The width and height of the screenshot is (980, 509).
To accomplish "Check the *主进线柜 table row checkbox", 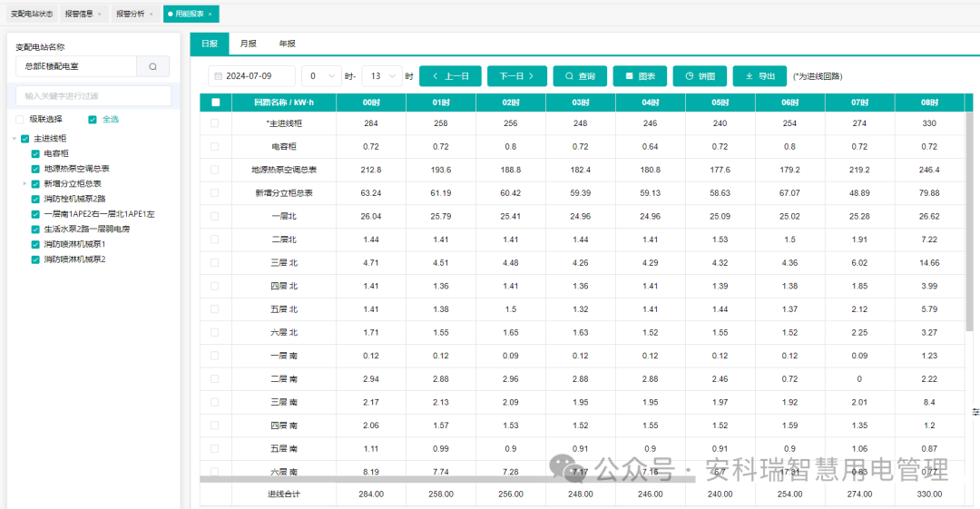I will pos(215,123).
